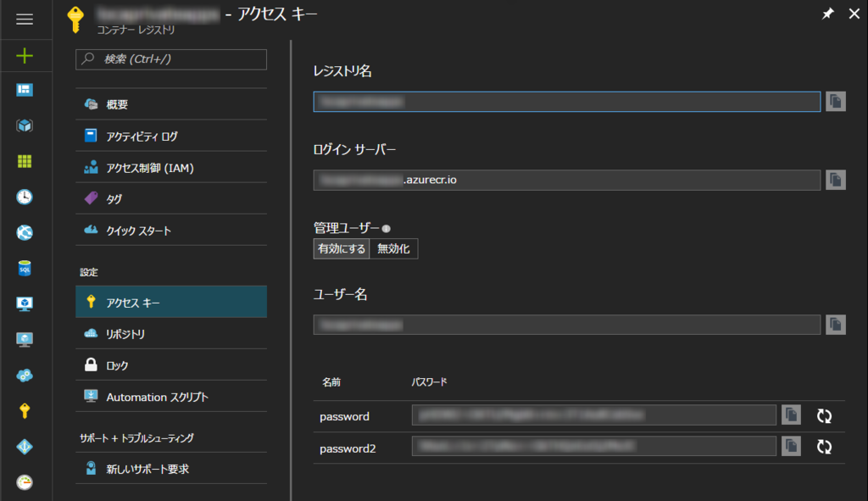Screen dimensions: 868x501
Task: Copy the login server to clipboard
Action: tap(835, 180)
